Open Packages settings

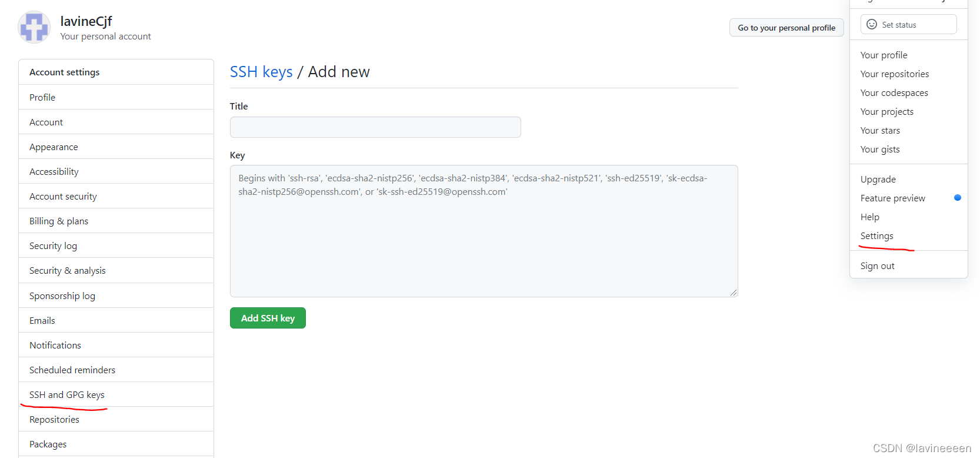[x=116, y=444]
